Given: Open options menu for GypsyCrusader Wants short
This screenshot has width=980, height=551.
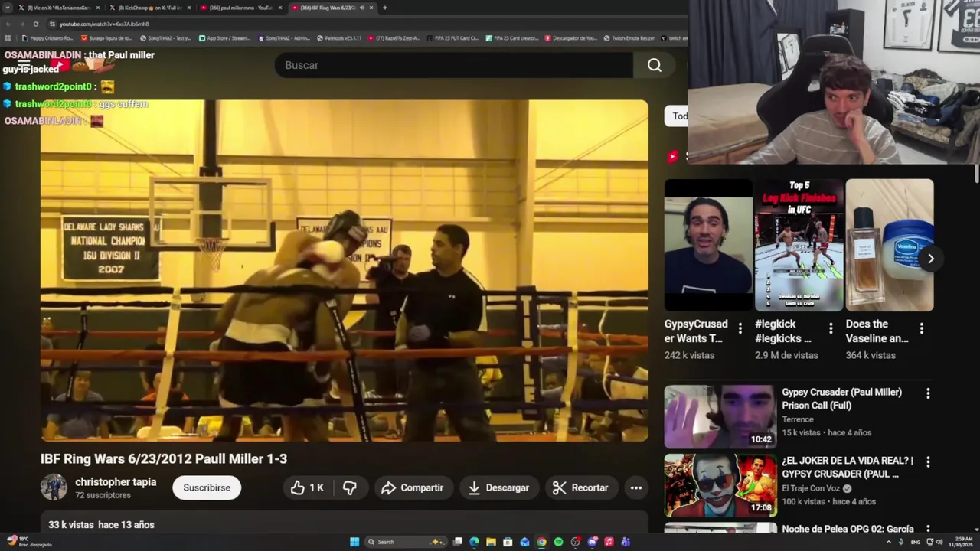Looking at the screenshot, I should click(x=740, y=328).
